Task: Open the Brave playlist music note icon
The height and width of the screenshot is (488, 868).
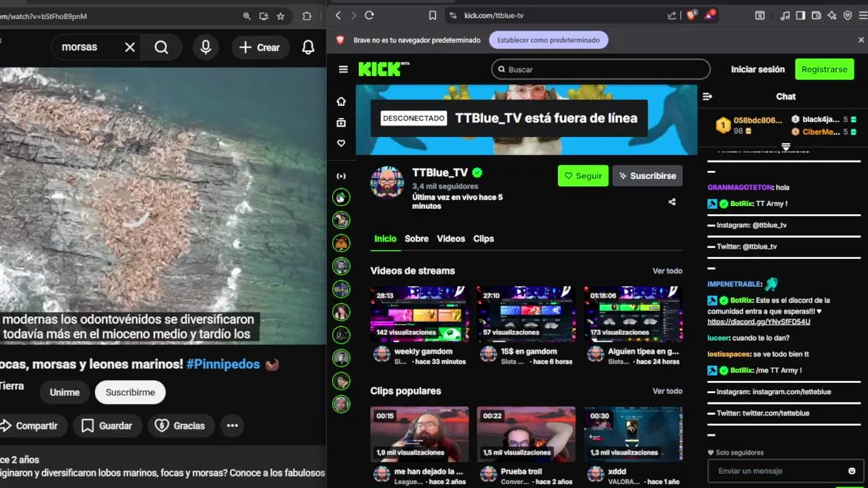Action: [785, 15]
